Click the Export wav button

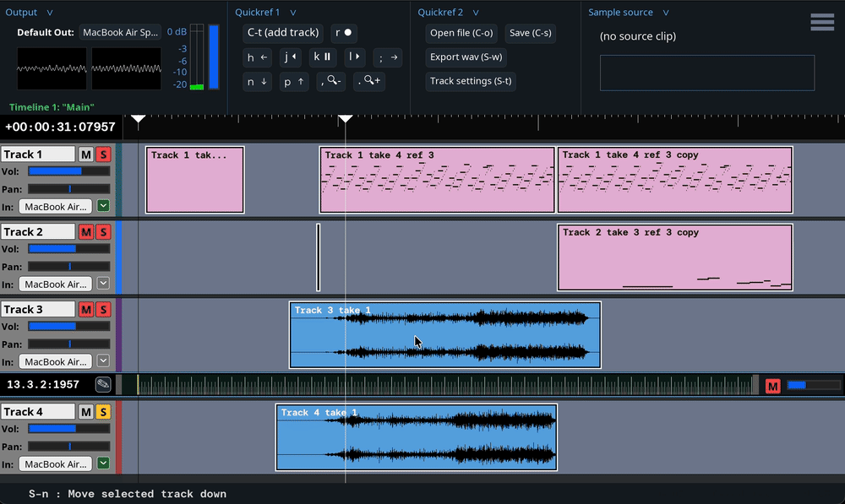point(466,57)
